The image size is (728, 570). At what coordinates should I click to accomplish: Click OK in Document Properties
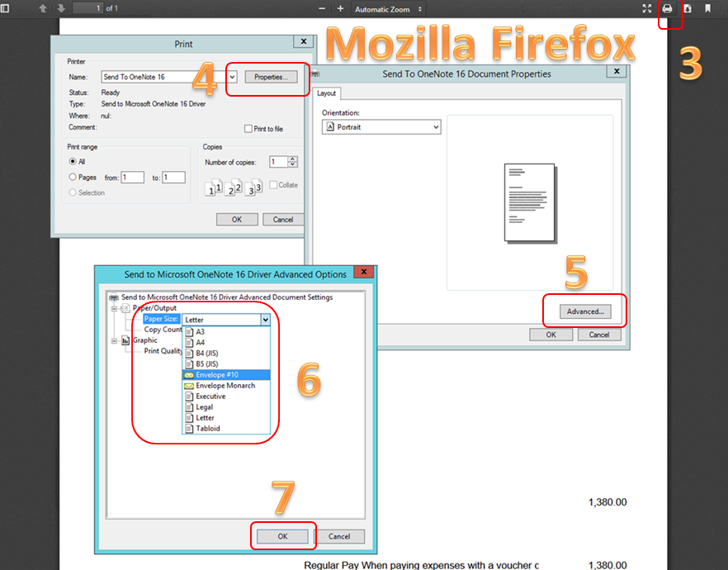[x=551, y=335]
